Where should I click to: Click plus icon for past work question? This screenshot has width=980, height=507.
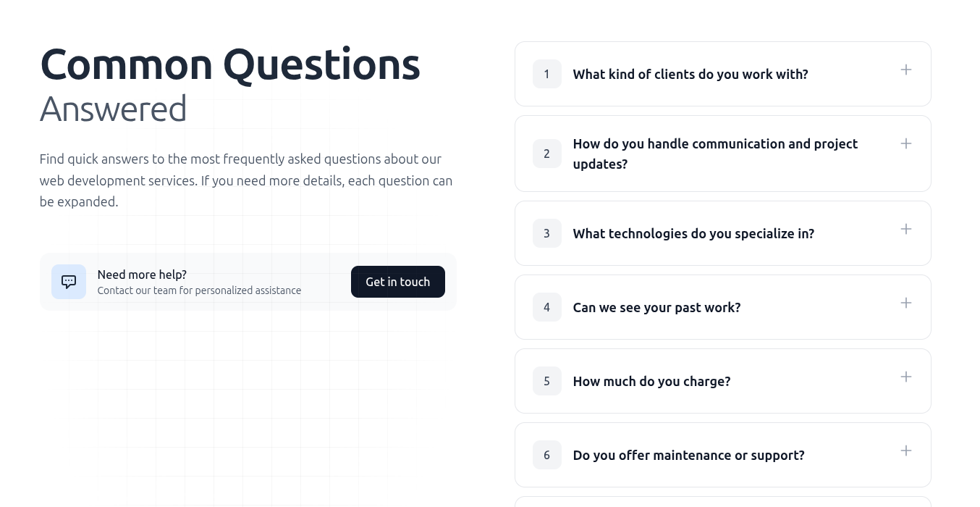[x=905, y=303]
